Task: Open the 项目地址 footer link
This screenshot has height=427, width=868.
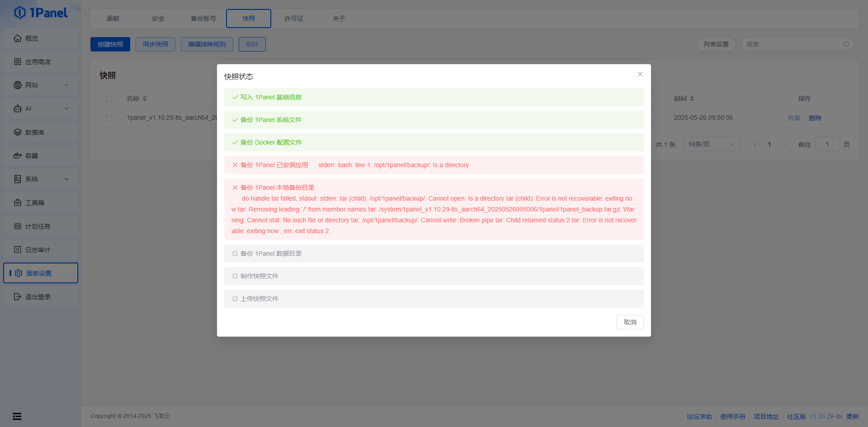Action: coord(766,417)
